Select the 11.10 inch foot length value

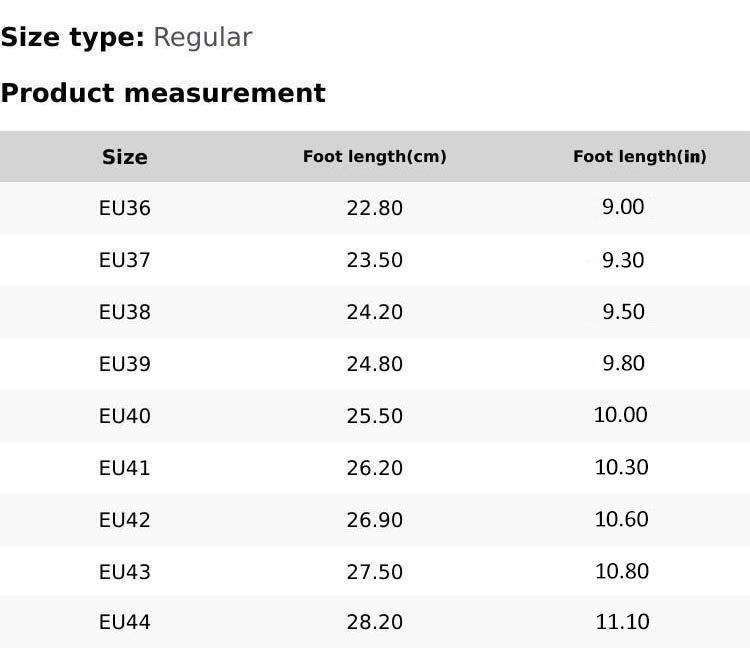[622, 622]
